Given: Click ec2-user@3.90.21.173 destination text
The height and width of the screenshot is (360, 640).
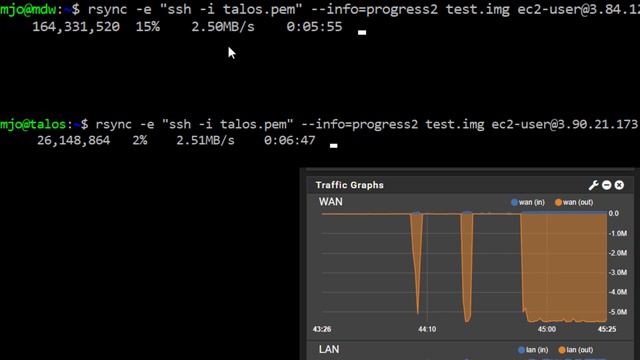Looking at the screenshot, I should pyautogui.click(x=564, y=124).
